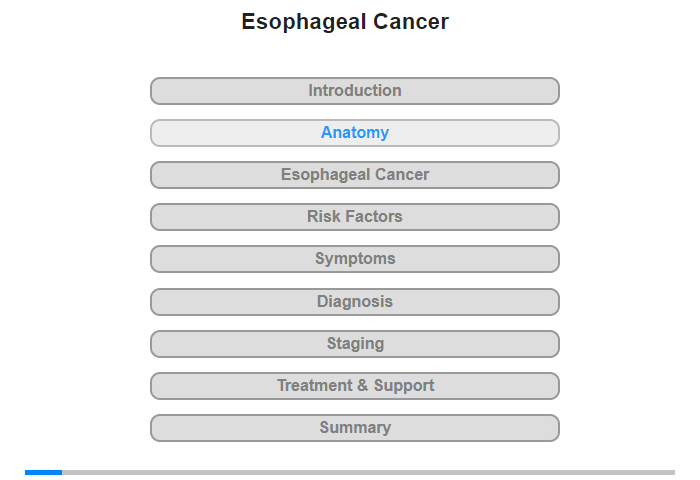Select the highlighted Anatomy section
The width and height of the screenshot is (700, 480).
354,133
